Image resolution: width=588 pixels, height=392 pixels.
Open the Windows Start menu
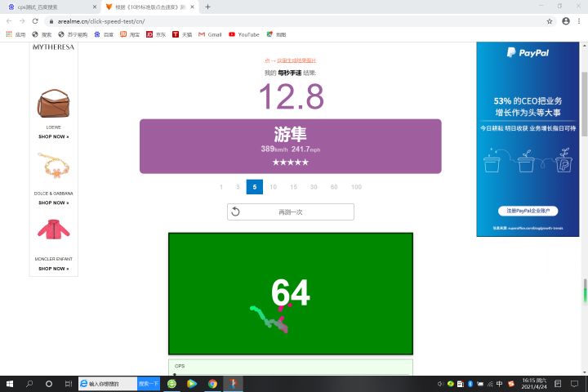(x=10, y=384)
